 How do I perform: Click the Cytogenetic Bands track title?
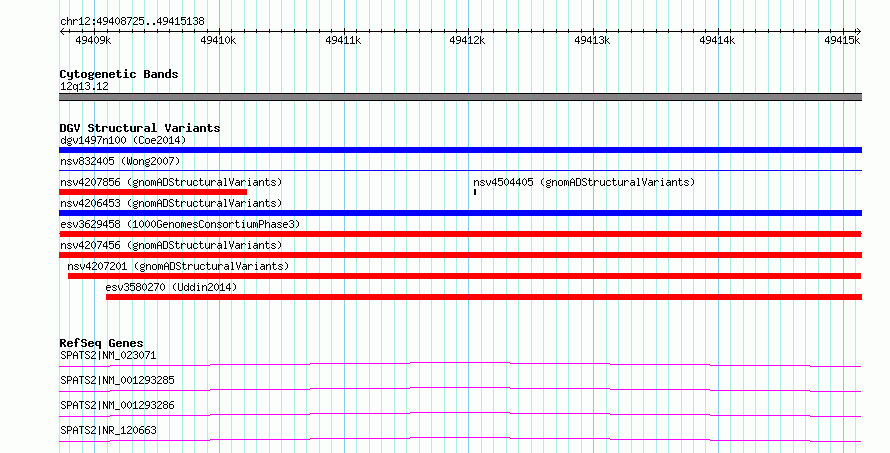(x=119, y=74)
